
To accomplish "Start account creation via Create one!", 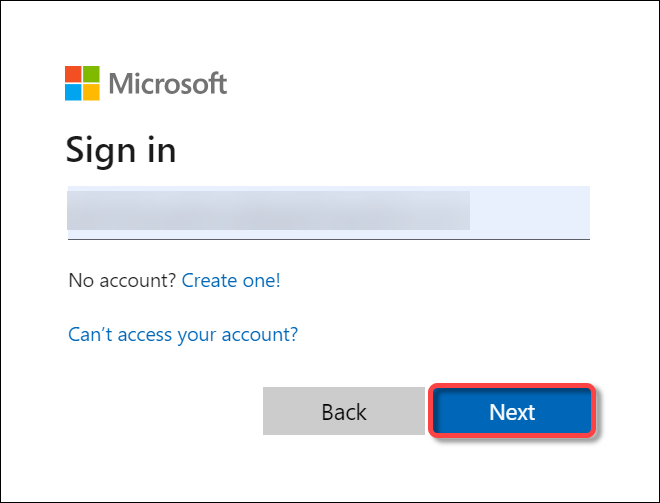I will pyautogui.click(x=231, y=280).
